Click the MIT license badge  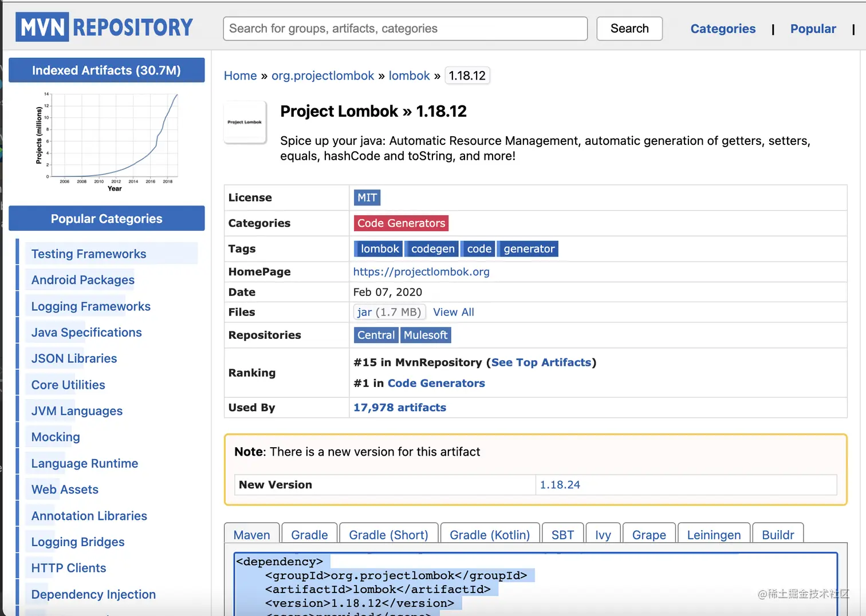(x=367, y=198)
